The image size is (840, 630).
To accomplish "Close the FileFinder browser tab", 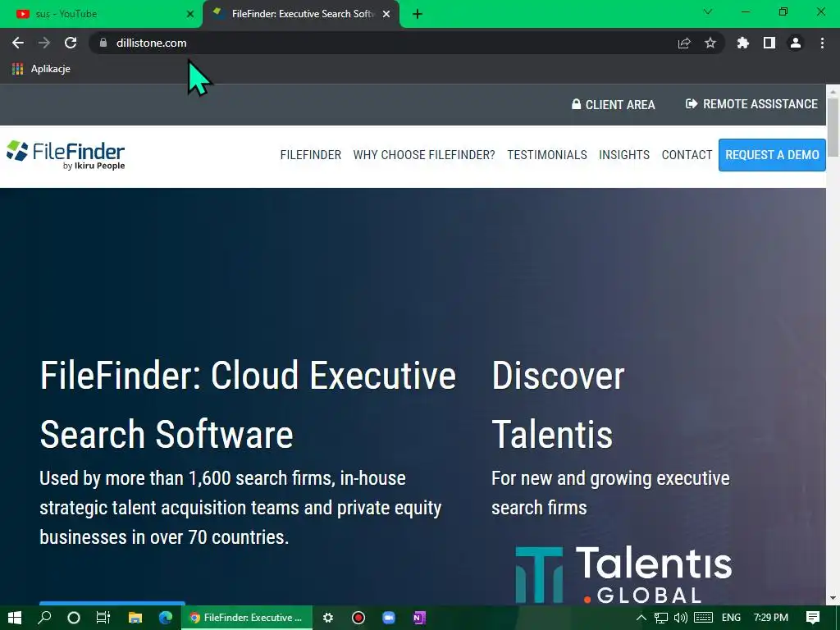I will tap(386, 14).
